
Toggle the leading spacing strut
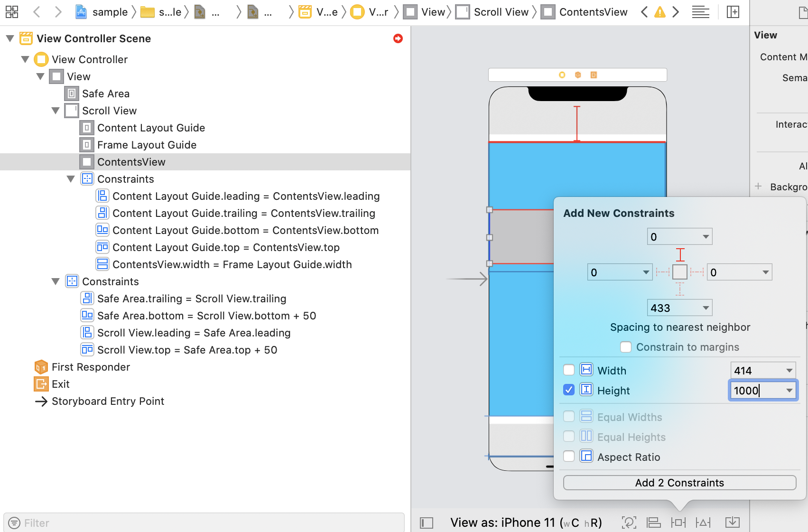[663, 272]
